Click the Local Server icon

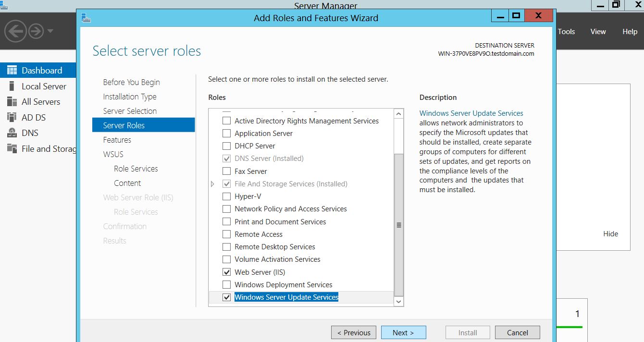tap(12, 86)
